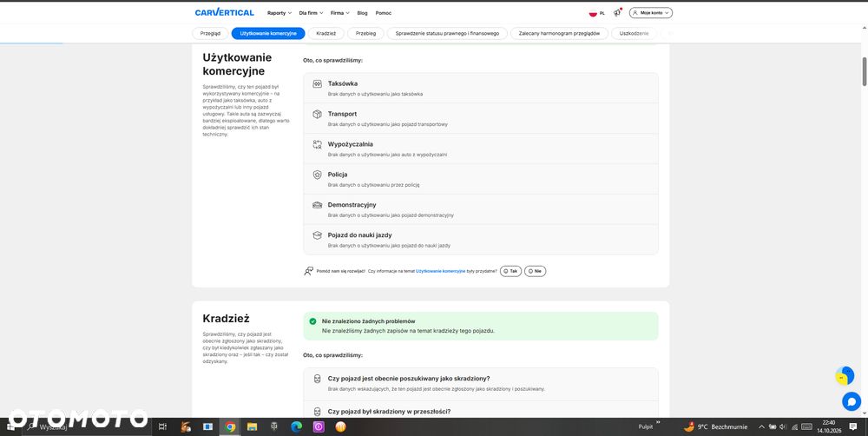868x436 pixels.
Task: Click the Taksówka row heading
Action: tap(343, 83)
